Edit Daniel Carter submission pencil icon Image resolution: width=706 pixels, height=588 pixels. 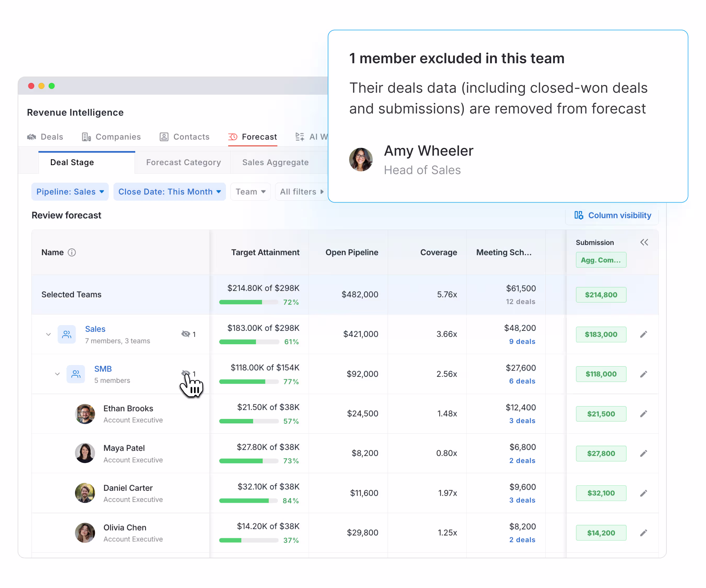(644, 493)
